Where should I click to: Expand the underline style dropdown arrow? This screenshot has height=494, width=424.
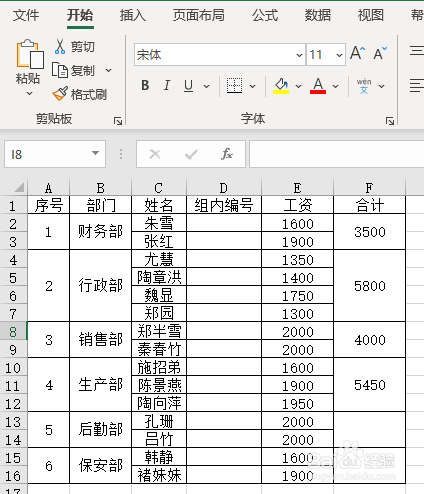point(207,86)
